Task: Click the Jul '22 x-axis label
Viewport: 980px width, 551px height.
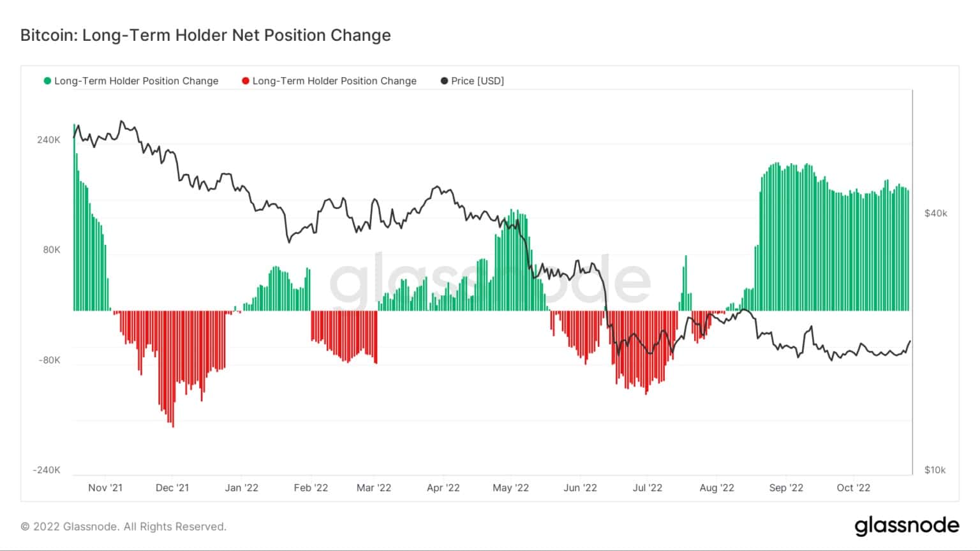Action: (x=648, y=488)
